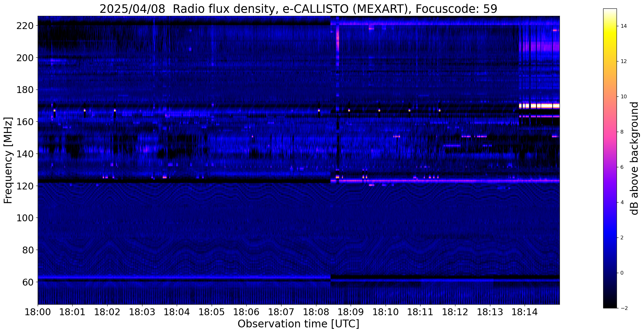644x333 pixels.
Task: Click the 18:13 time tick label
Action: [490, 312]
